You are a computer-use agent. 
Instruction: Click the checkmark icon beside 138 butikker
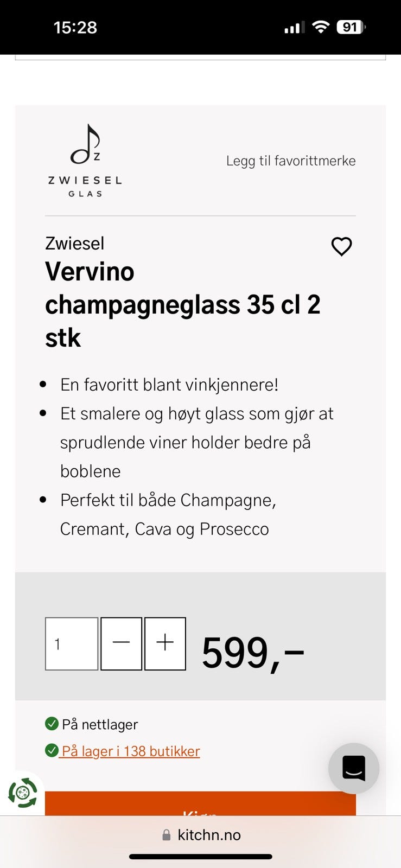52,751
